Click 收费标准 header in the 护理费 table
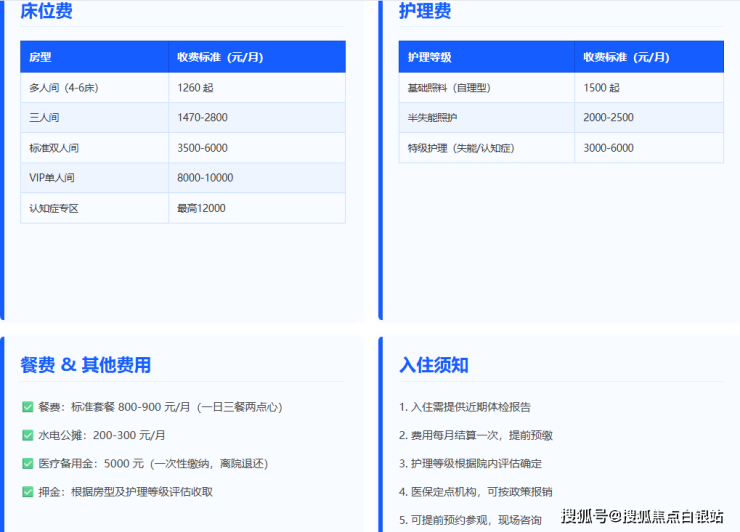Screen dimensions: 740x532 pos(649,57)
